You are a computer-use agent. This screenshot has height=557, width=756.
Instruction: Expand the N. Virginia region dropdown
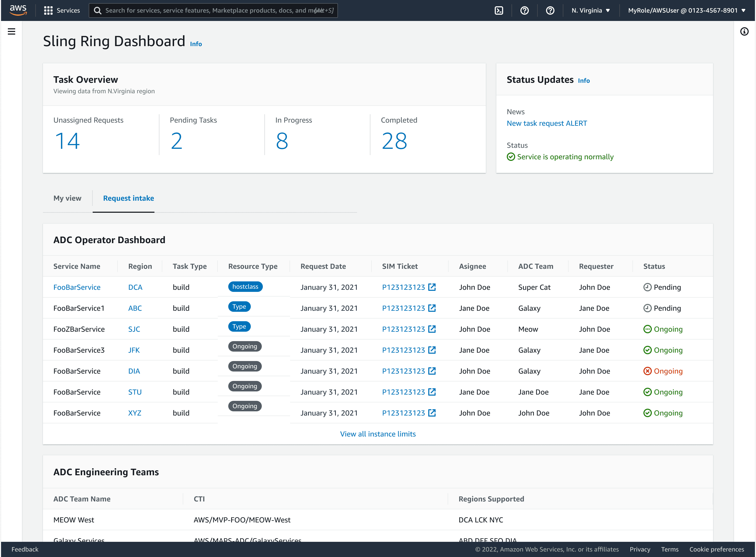(x=591, y=10)
